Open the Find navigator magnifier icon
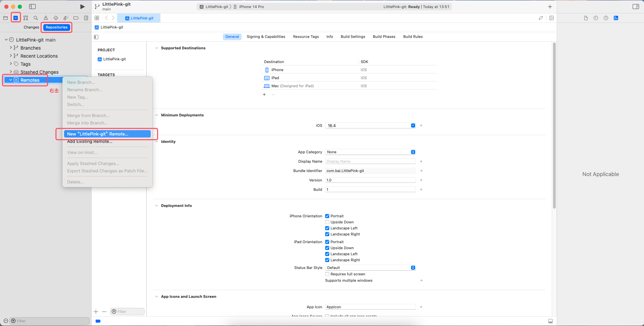 coord(36,18)
